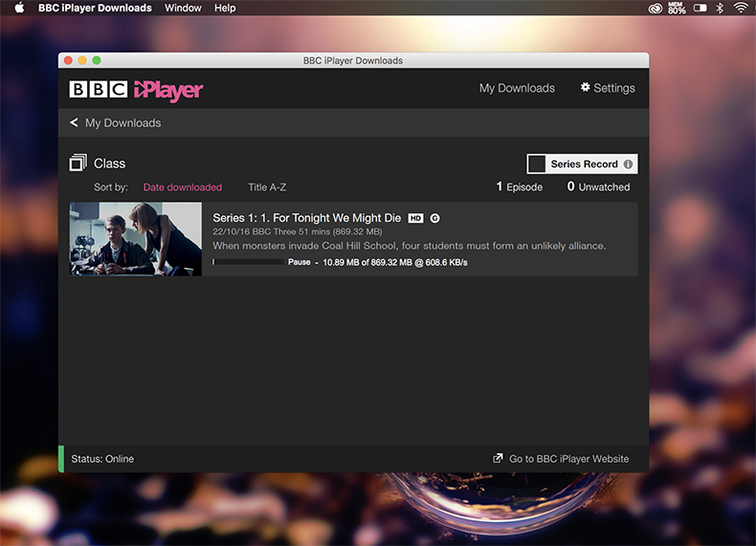Click the 0 Unwatched count
Screen dimensions: 756x546
click(598, 186)
